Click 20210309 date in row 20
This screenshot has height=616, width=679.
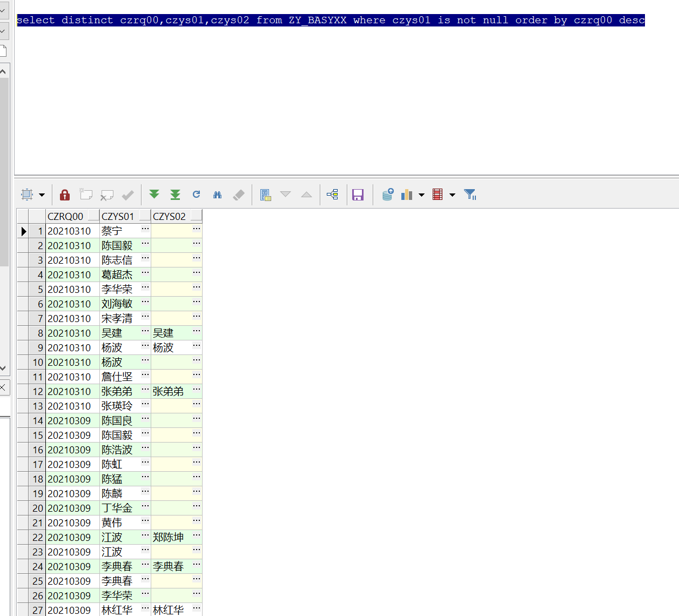72,508
